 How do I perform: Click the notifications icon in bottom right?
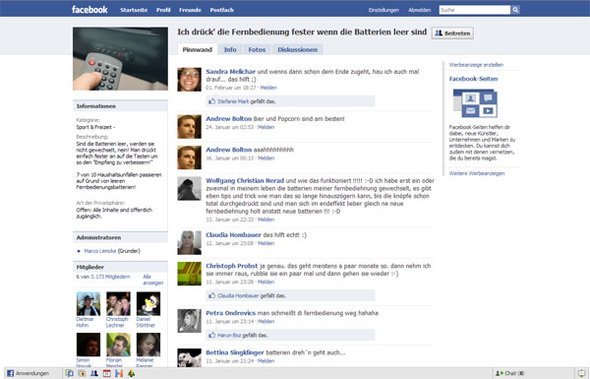pyautogui.click(x=582, y=373)
